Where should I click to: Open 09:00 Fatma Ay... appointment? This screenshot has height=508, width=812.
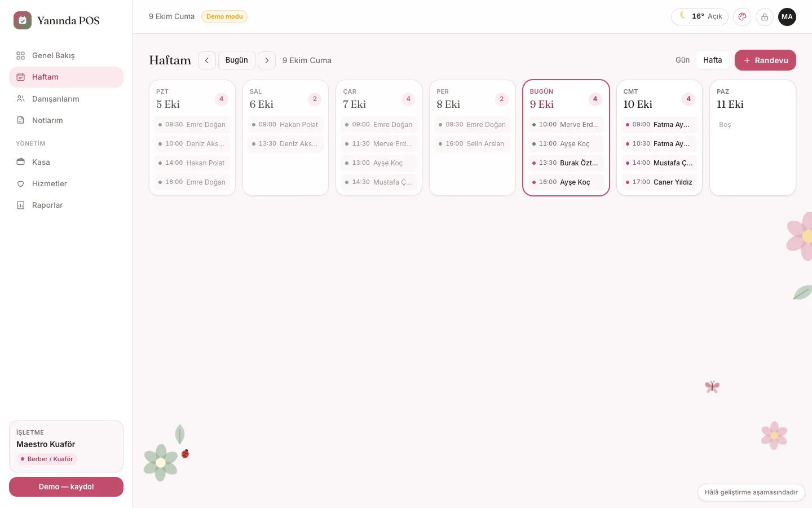(659, 125)
